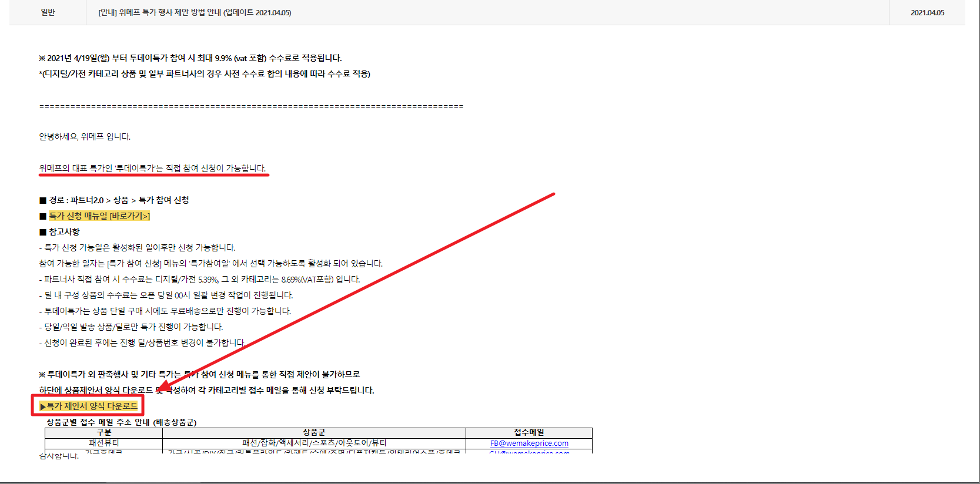This screenshot has width=980, height=484.
Task: Click the cell '패션/잡화/액세서리/스포츠/아웃도어/뷰티'
Action: [x=314, y=443]
